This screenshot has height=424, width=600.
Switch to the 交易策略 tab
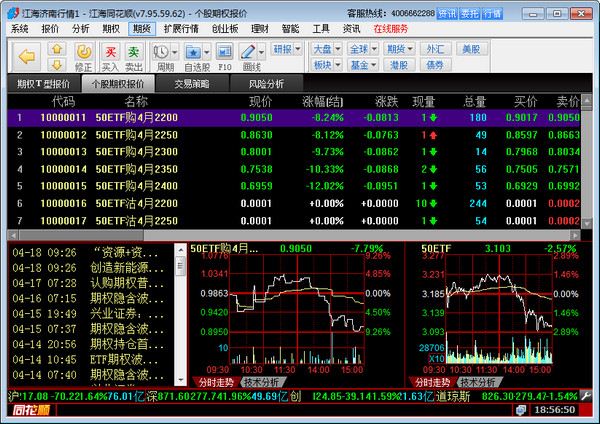pos(192,84)
